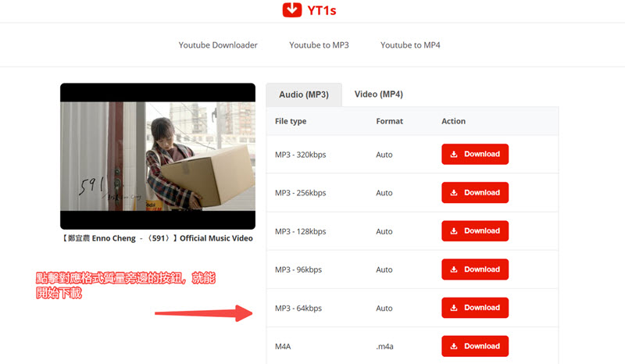The image size is (625, 364).
Task: Click the Action column header
Action: 453,121
